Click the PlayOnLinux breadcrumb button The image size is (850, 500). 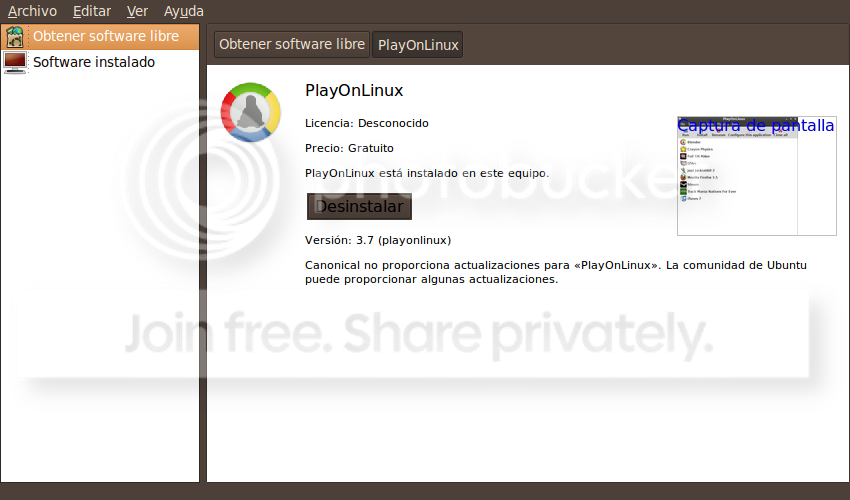point(418,44)
